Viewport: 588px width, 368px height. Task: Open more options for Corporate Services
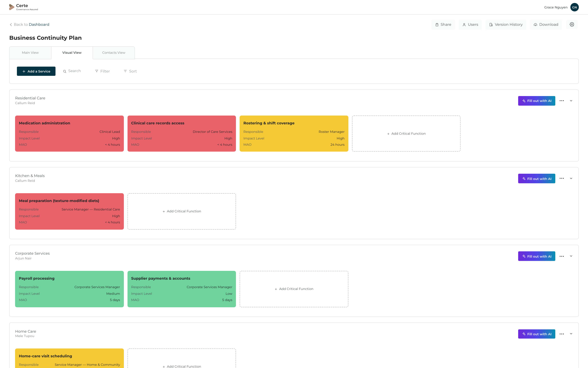[x=562, y=256]
